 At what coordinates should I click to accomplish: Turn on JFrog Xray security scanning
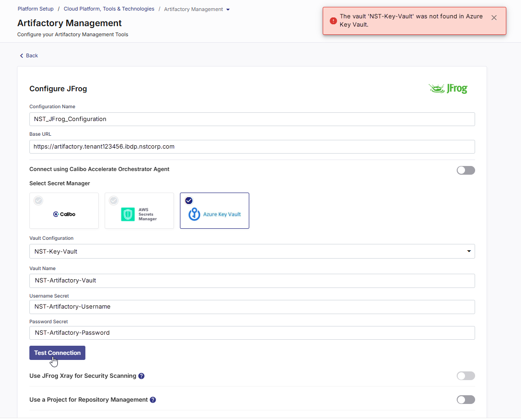click(x=465, y=376)
